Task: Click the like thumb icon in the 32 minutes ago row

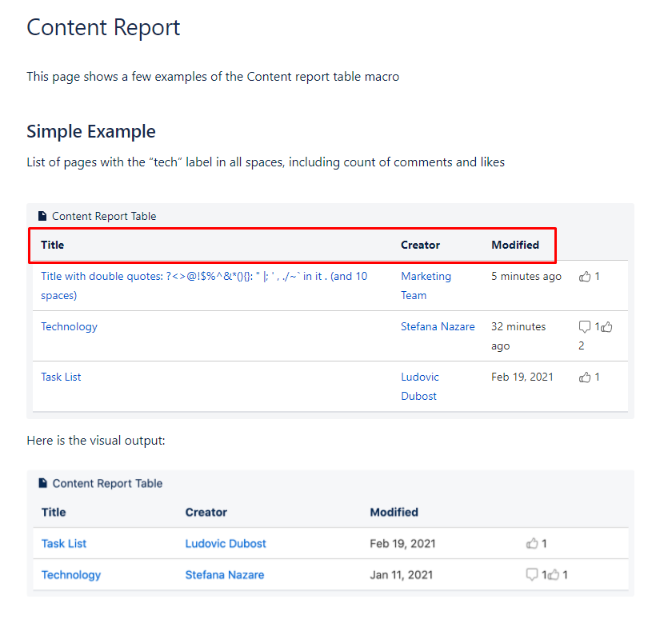Action: tap(606, 327)
